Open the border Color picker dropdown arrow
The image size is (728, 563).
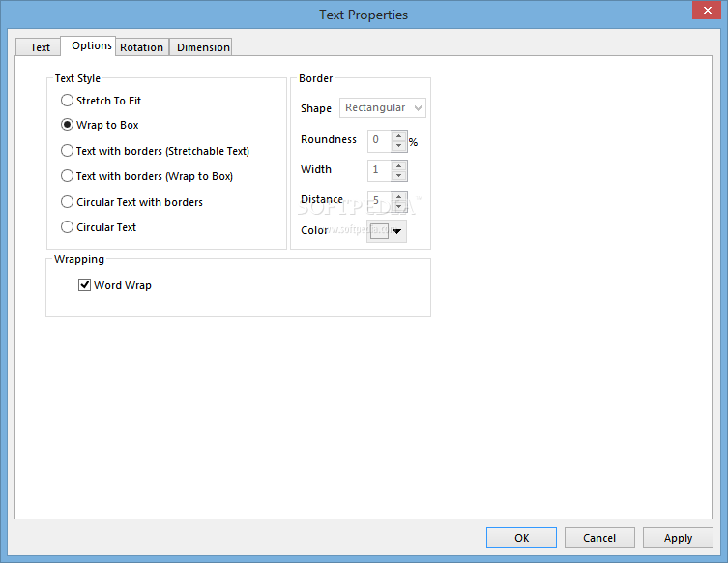(397, 231)
